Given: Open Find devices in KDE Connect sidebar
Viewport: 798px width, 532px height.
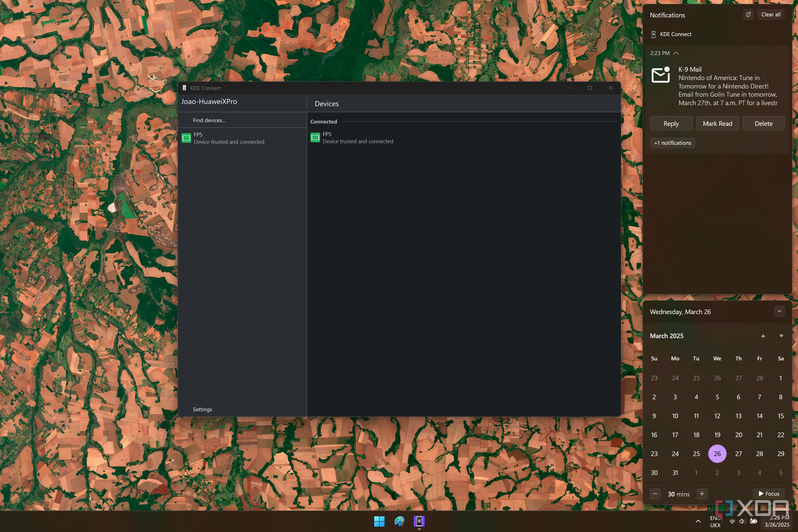Looking at the screenshot, I should pos(242,120).
